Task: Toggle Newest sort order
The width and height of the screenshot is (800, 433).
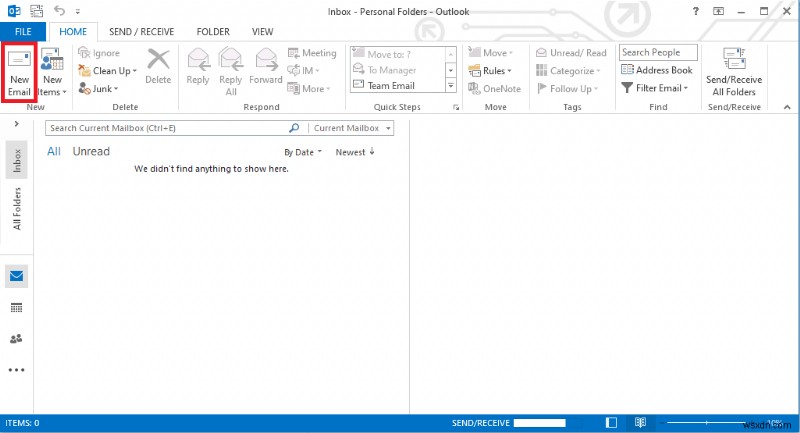Action: click(x=355, y=152)
